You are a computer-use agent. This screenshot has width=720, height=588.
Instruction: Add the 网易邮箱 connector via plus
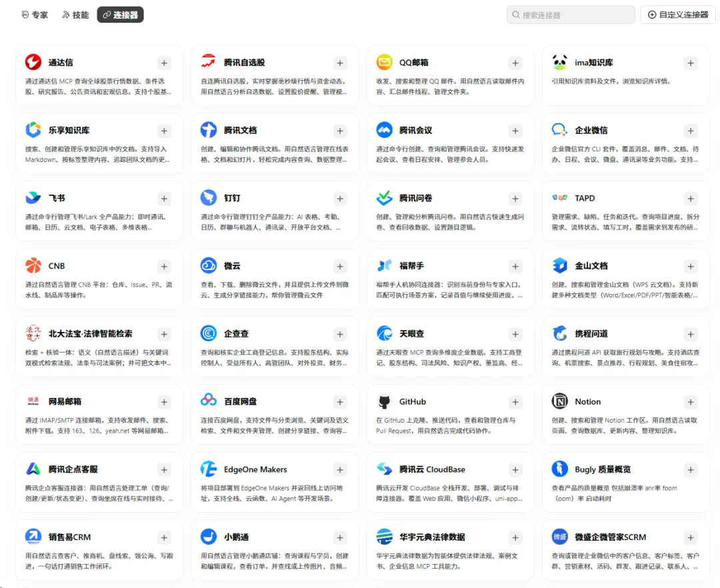pos(164,402)
